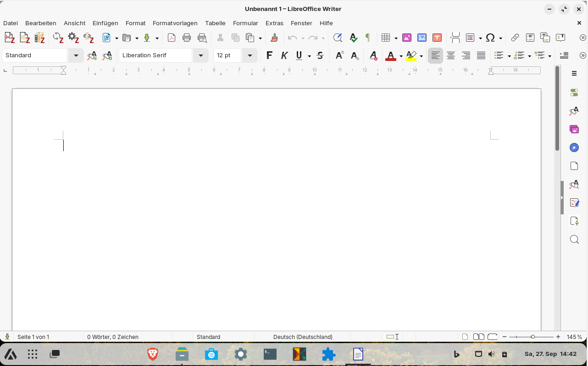Click the Insert Hyperlink icon

coord(515,38)
